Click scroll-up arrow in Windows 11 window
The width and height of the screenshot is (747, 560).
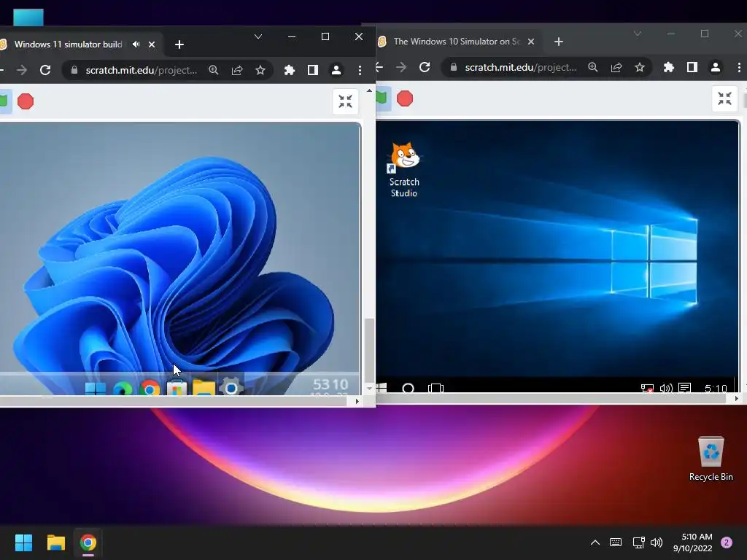pyautogui.click(x=369, y=90)
